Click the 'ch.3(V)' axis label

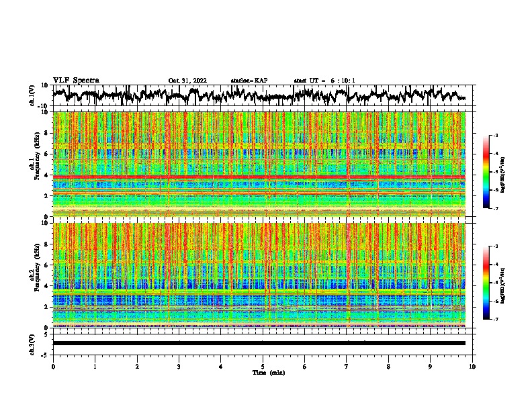(32, 345)
